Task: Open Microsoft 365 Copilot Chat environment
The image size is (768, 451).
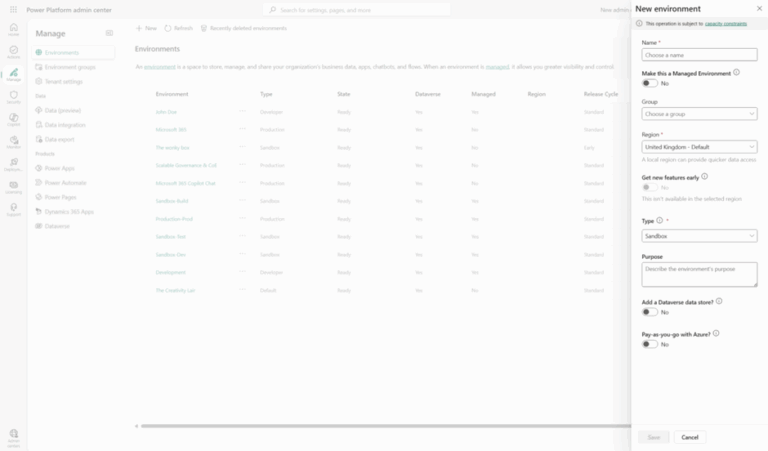Action: [x=186, y=183]
